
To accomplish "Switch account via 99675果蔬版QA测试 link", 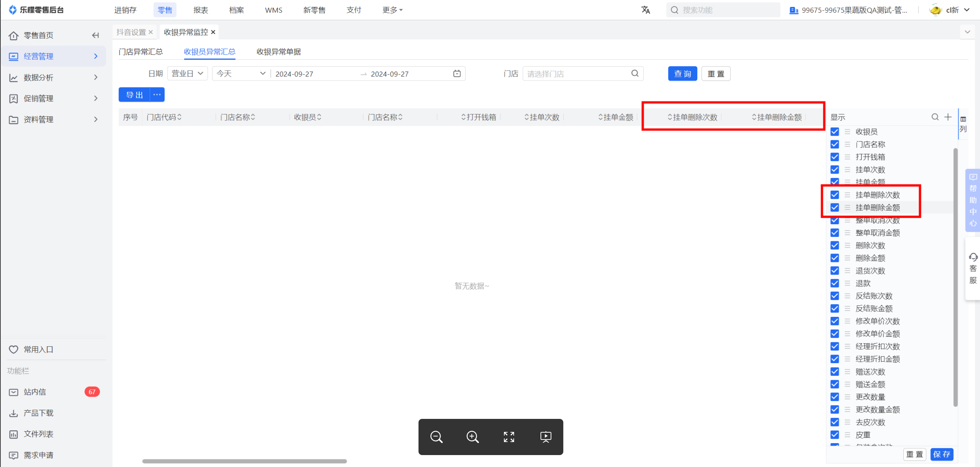I will (x=848, y=10).
